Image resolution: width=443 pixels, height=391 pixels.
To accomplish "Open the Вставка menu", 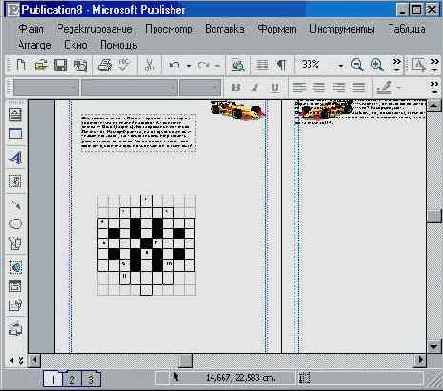I will click(225, 29).
